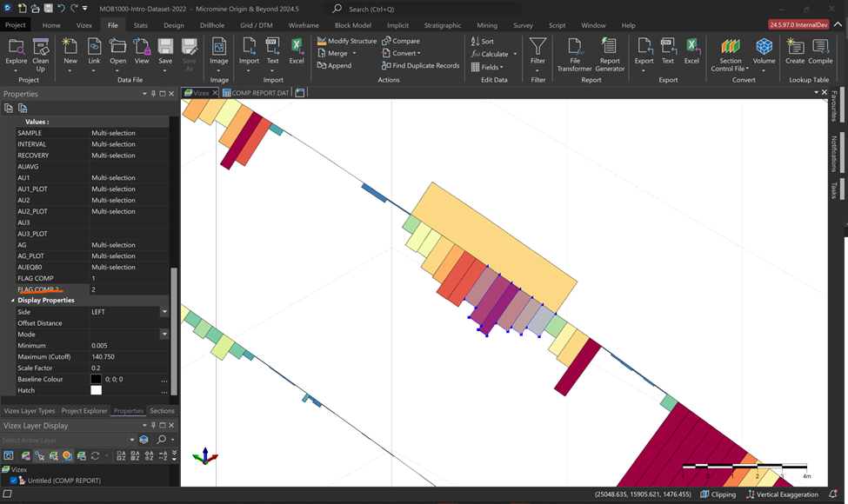Click the black Baseline Colour swatch
848x504 pixels.
coord(97,380)
